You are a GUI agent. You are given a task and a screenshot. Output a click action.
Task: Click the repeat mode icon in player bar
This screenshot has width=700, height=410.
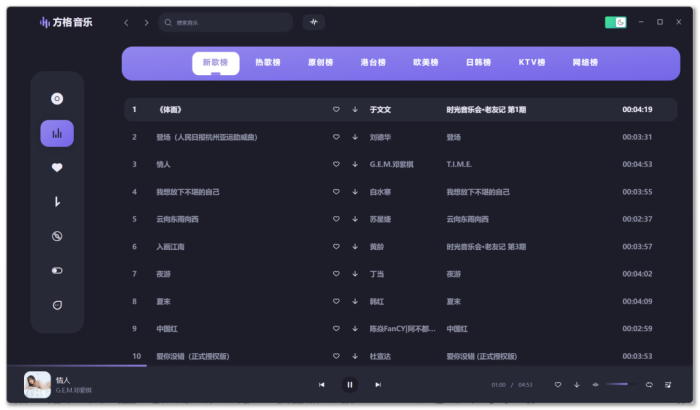(649, 384)
